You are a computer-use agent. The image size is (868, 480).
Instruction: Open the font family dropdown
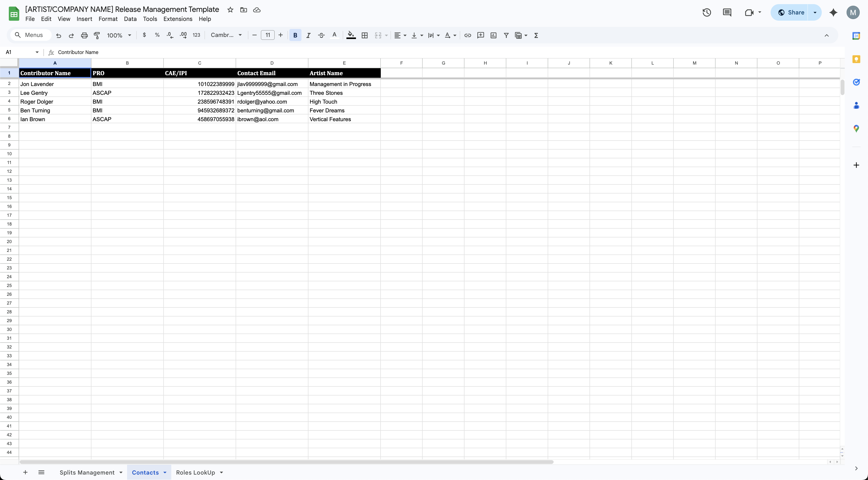[226, 35]
